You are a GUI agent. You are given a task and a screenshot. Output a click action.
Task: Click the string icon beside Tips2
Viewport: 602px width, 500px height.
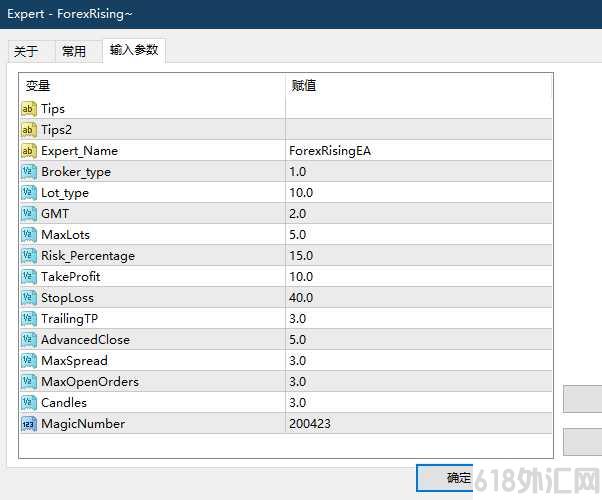click(29, 130)
